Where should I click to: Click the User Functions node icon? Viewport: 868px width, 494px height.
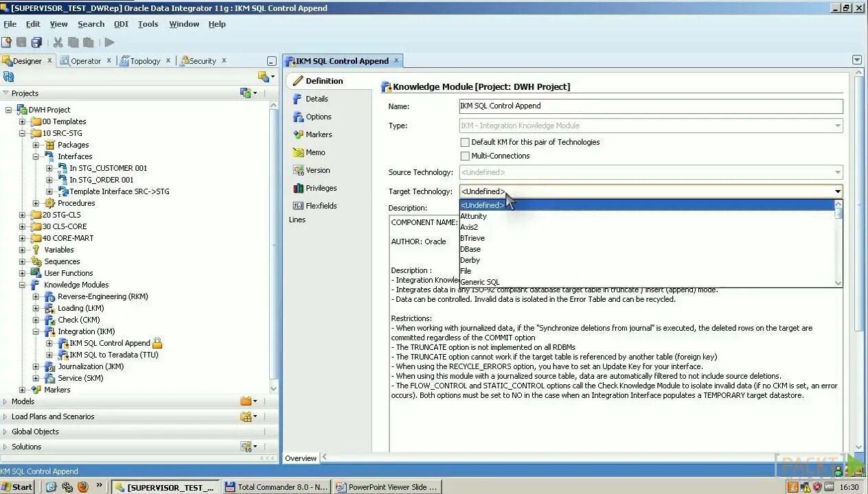[36, 273]
